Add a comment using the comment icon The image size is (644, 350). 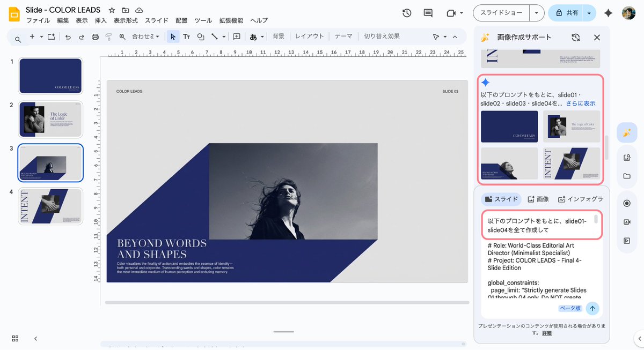coord(236,36)
